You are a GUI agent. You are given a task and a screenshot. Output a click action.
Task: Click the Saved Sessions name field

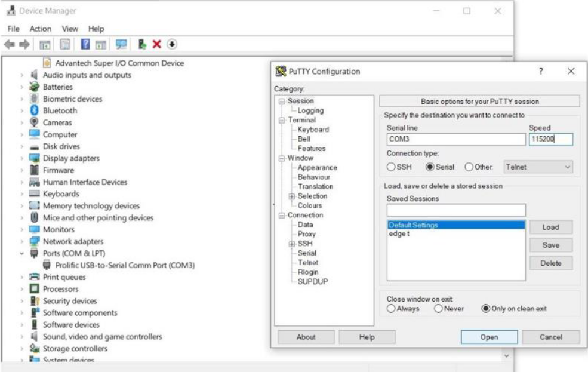(456, 210)
